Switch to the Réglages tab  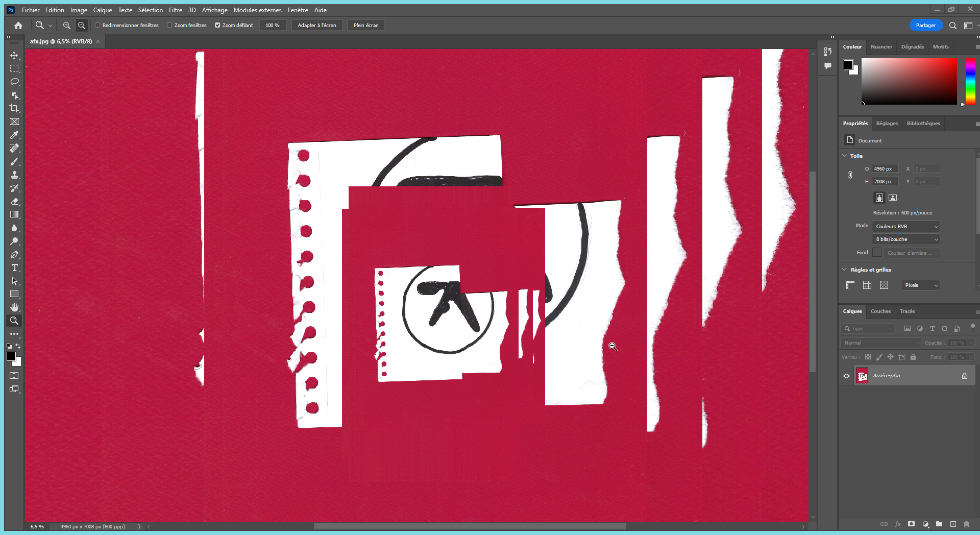[887, 124]
